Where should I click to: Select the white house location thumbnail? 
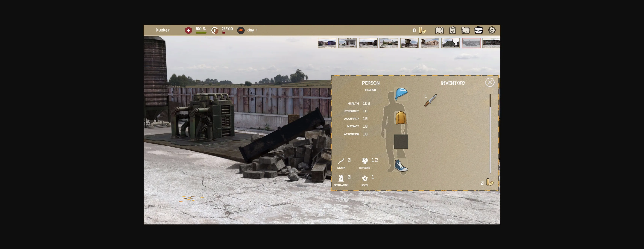(347, 43)
